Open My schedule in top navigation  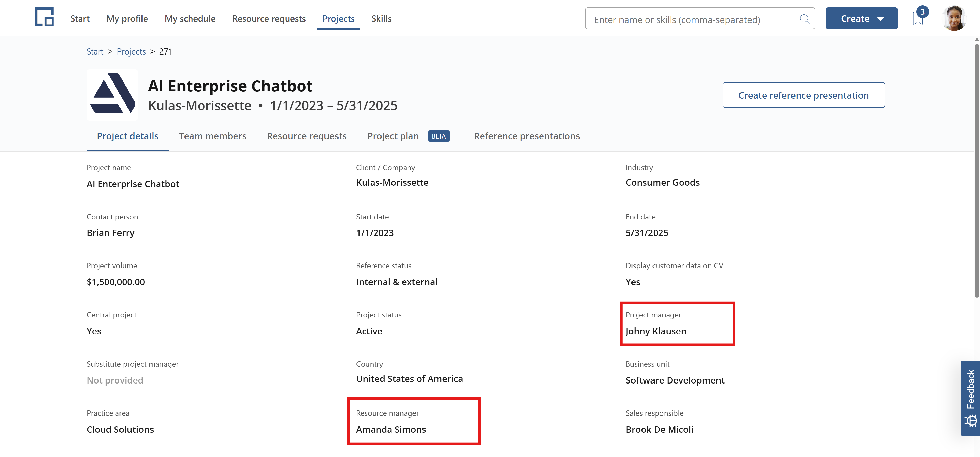190,19
